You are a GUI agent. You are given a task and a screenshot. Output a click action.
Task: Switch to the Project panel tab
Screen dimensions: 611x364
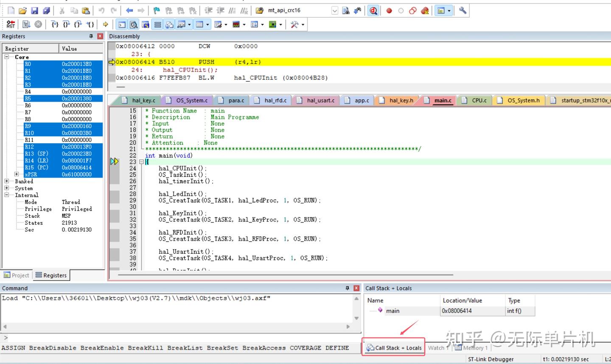[17, 275]
